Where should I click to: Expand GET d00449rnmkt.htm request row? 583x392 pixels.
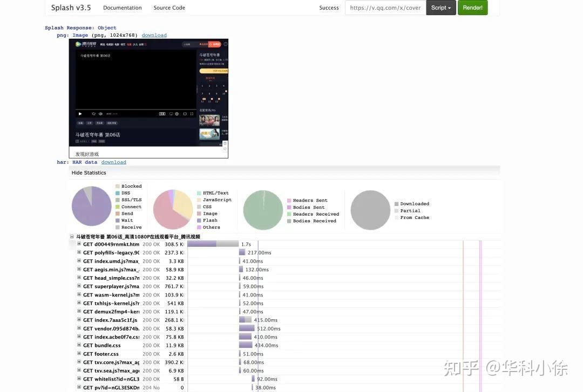tap(79, 244)
